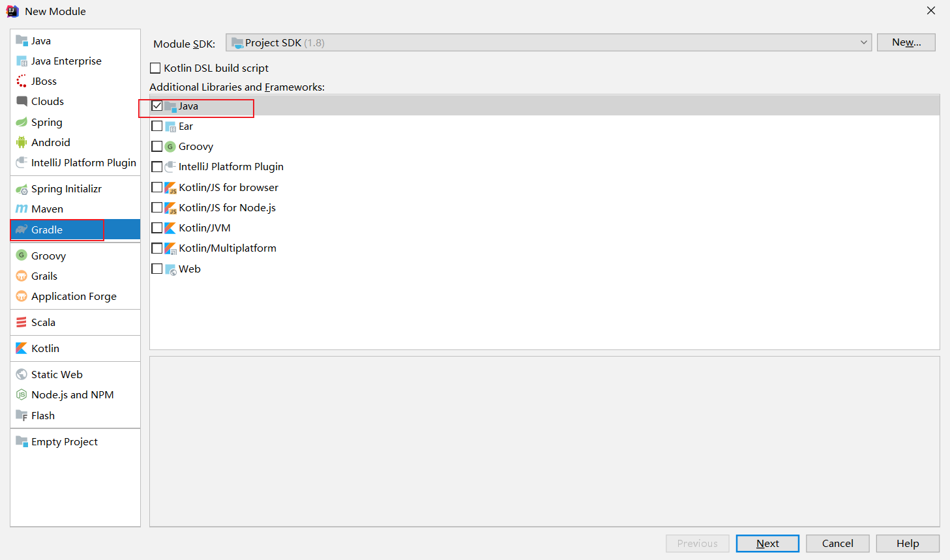950x560 pixels.
Task: Check the Kotlin/Multiplatform checkbox
Action: tap(157, 248)
